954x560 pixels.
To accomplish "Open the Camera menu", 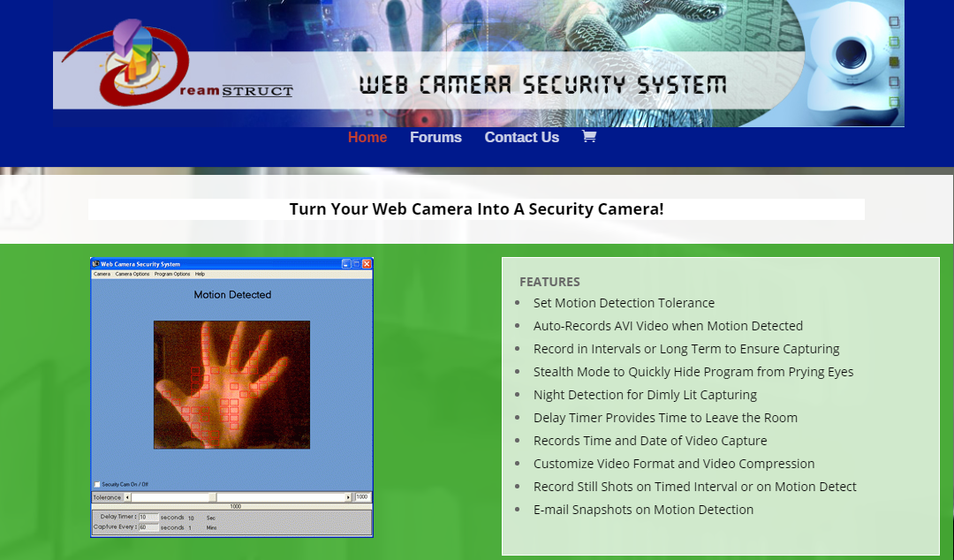I will (x=101, y=274).
